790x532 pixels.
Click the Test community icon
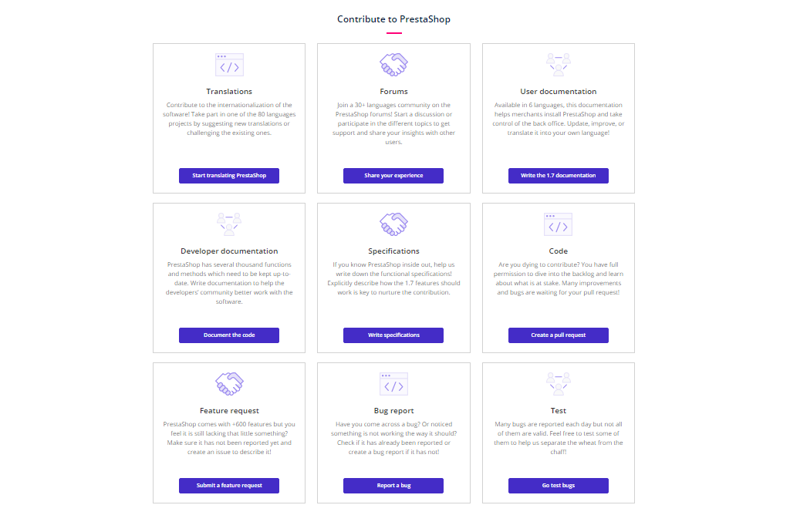pos(558,383)
